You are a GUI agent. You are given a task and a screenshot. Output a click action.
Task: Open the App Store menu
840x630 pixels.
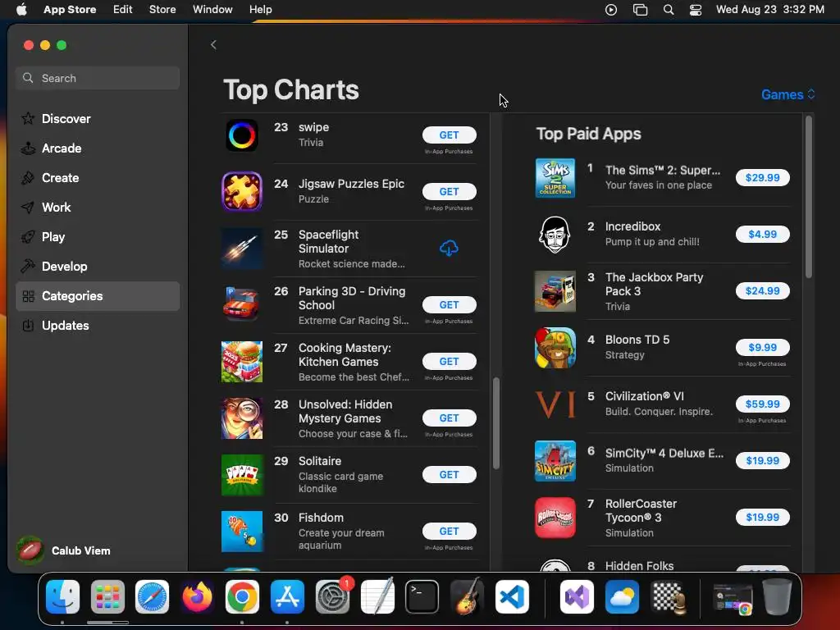(x=70, y=10)
